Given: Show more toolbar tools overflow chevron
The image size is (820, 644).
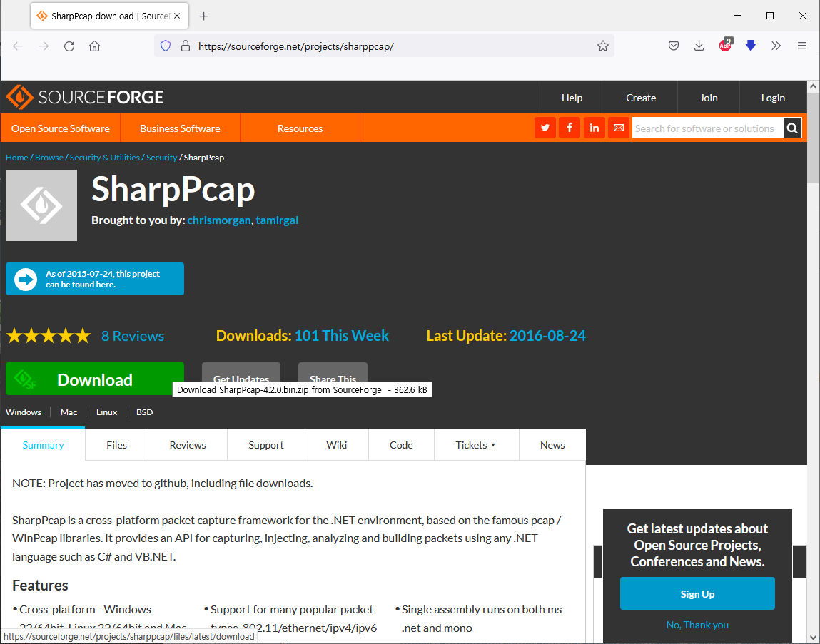Looking at the screenshot, I should (x=776, y=46).
